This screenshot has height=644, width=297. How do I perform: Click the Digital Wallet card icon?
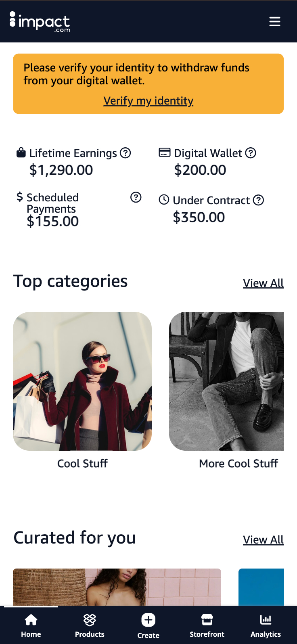164,153
